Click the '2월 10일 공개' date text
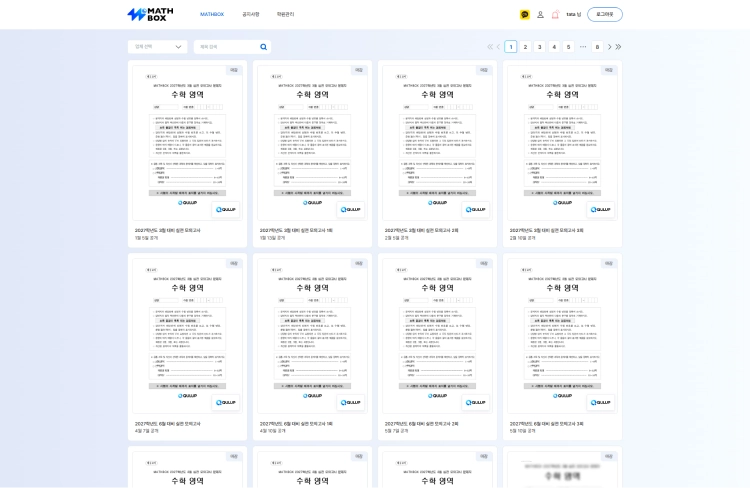This screenshot has width=750, height=488. [x=522, y=238]
